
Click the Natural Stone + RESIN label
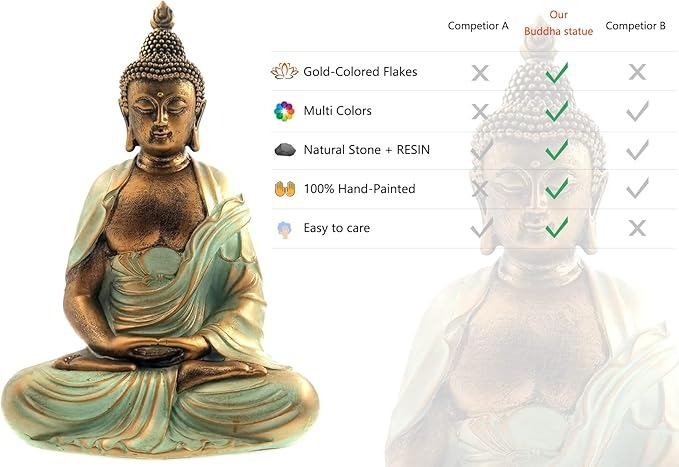(x=367, y=150)
